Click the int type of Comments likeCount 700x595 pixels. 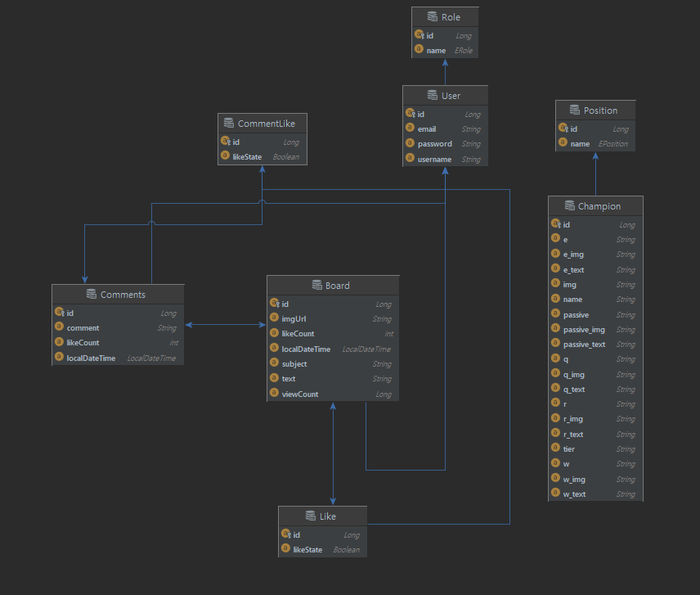point(173,343)
